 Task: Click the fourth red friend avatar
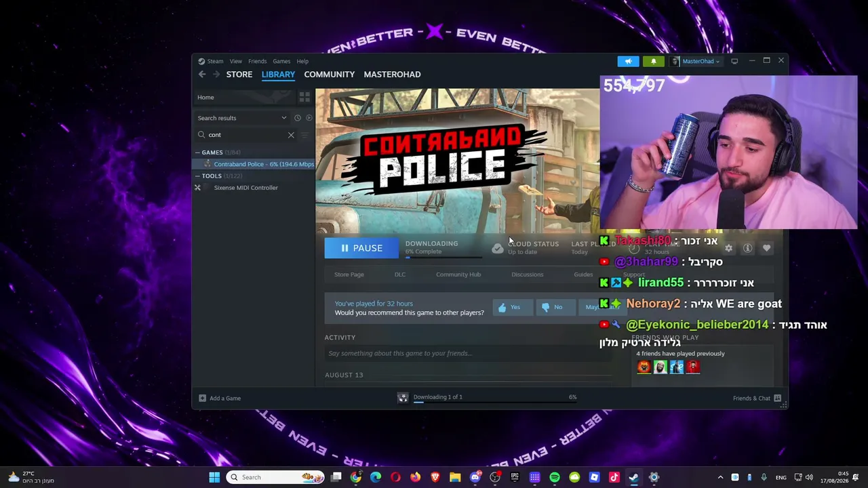[x=693, y=367]
